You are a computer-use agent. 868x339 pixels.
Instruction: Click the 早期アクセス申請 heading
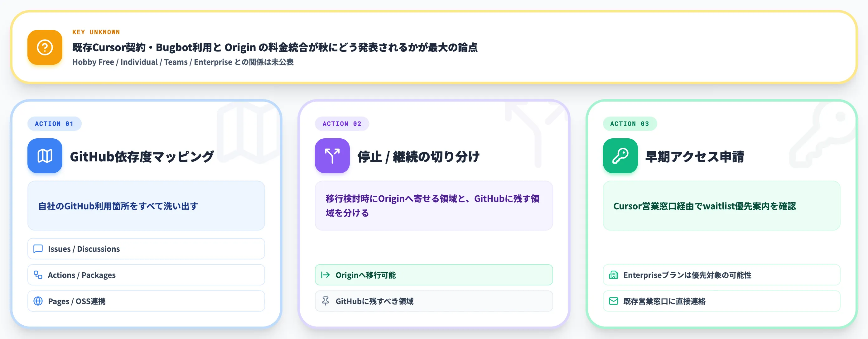pyautogui.click(x=694, y=156)
